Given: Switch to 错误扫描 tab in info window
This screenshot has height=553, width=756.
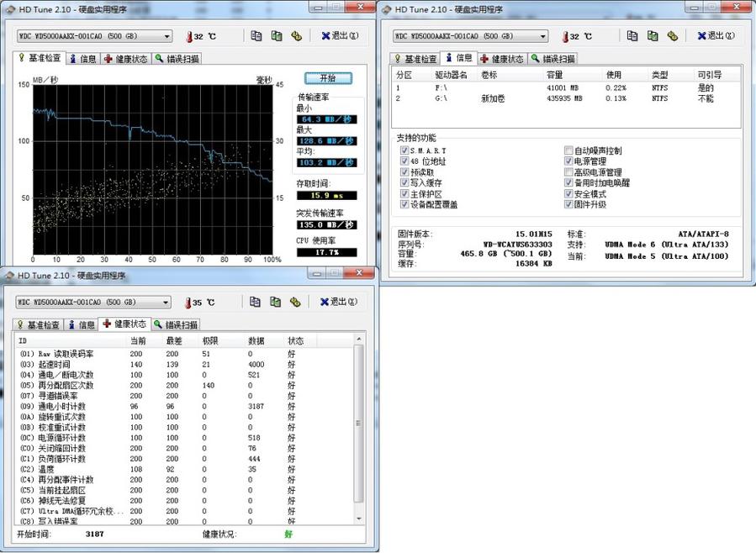Looking at the screenshot, I should [552, 59].
